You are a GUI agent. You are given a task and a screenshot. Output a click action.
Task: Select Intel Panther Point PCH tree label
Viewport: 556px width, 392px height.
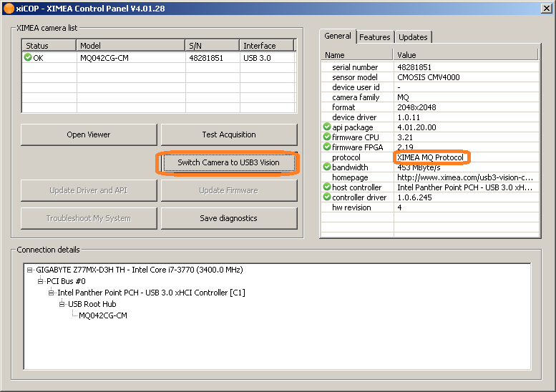(x=152, y=293)
